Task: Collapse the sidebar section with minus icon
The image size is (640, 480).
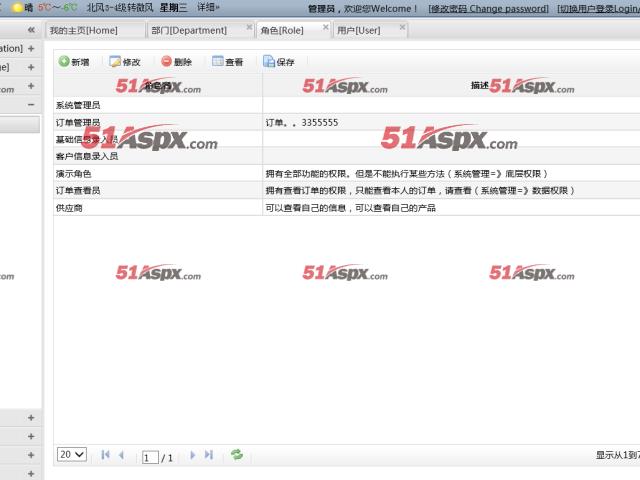Action: pyautogui.click(x=31, y=104)
